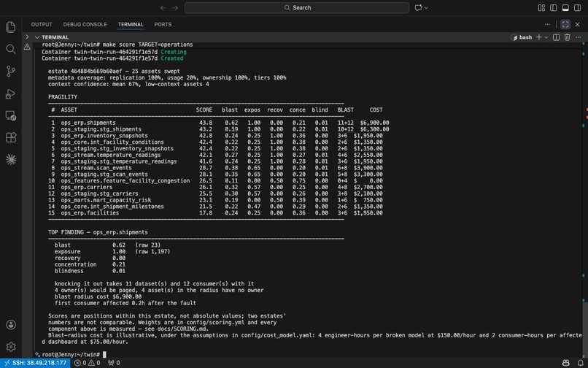
Task: Toggle the primary side bar
Action: [x=554, y=7]
